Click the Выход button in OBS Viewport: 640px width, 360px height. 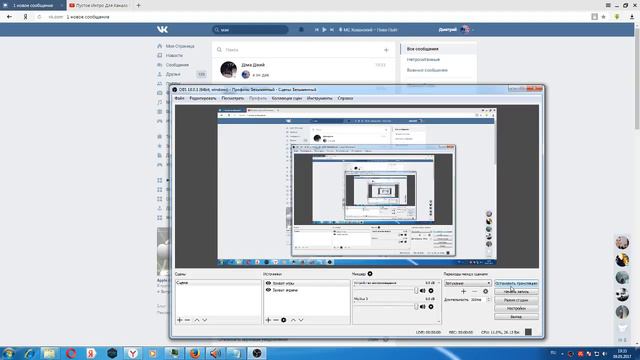click(516, 316)
